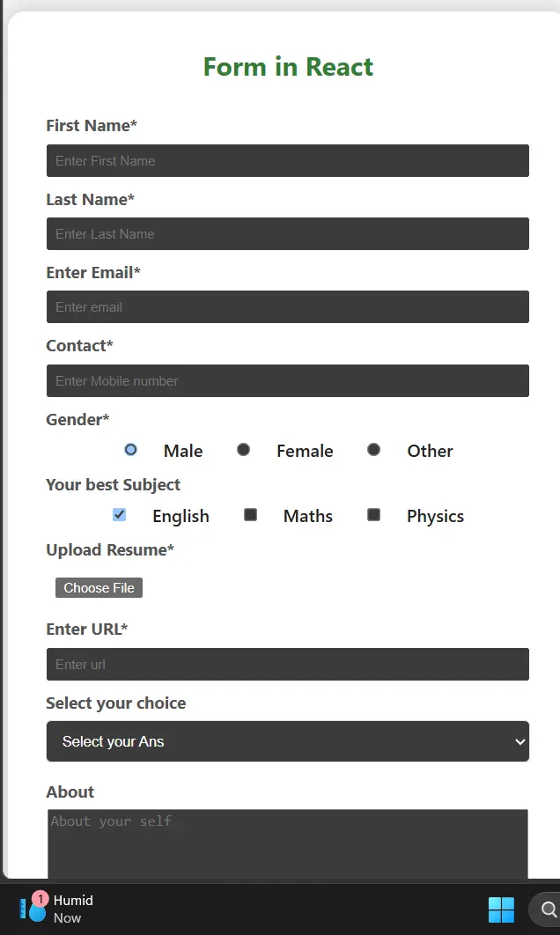The image size is (560, 935).
Task: Uncheck the English subject checkbox
Action: tap(119, 515)
